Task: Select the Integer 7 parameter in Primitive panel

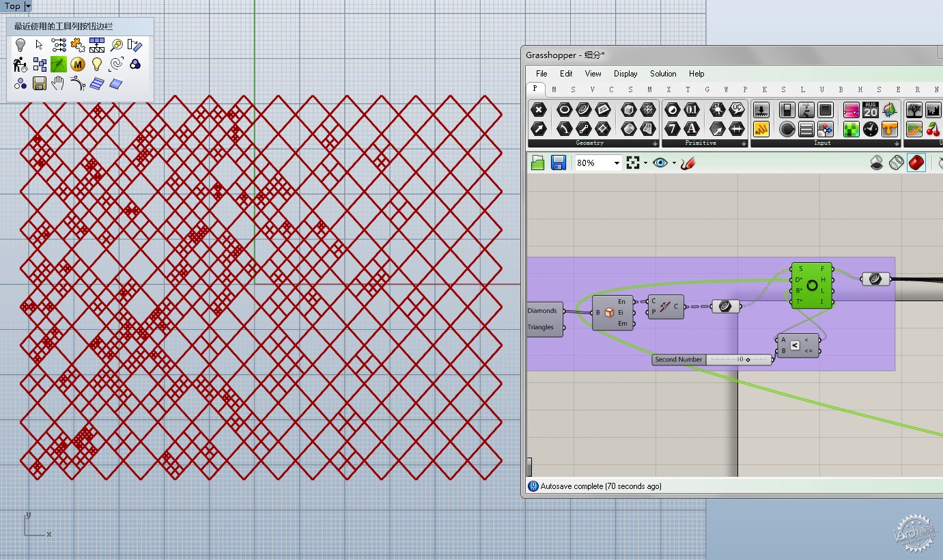Action: tap(673, 128)
